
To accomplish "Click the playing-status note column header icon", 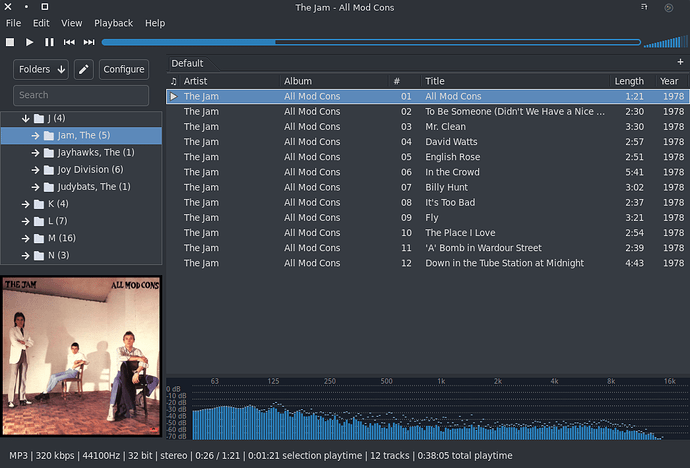I will [174, 81].
